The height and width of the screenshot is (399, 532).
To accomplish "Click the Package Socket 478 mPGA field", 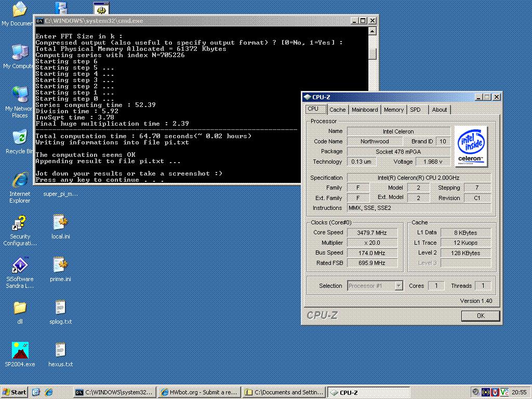I will coord(398,152).
